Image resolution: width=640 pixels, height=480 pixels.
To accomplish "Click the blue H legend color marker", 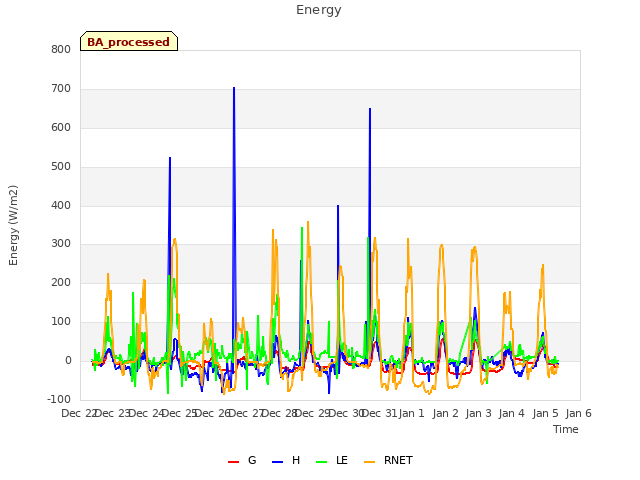I will [x=277, y=462].
